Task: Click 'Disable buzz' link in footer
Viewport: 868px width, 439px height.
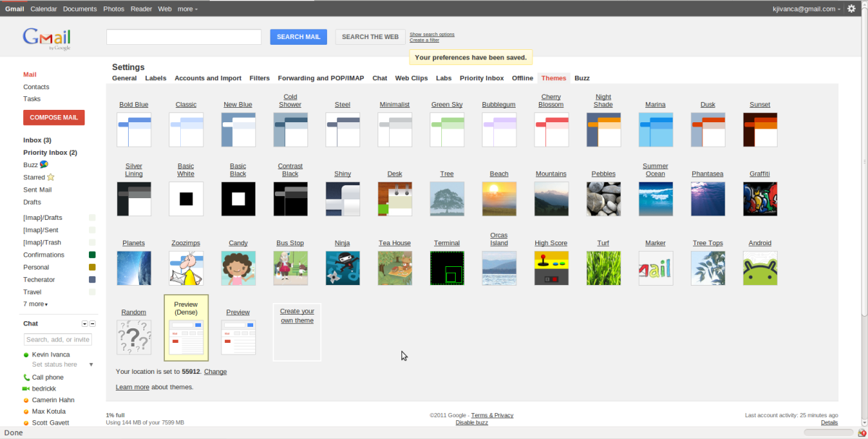Action: click(x=472, y=422)
